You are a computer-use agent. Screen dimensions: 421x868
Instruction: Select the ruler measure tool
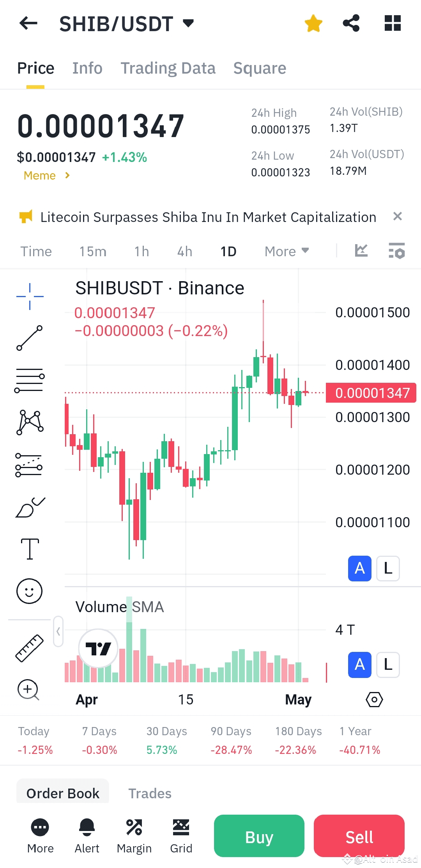click(x=29, y=648)
